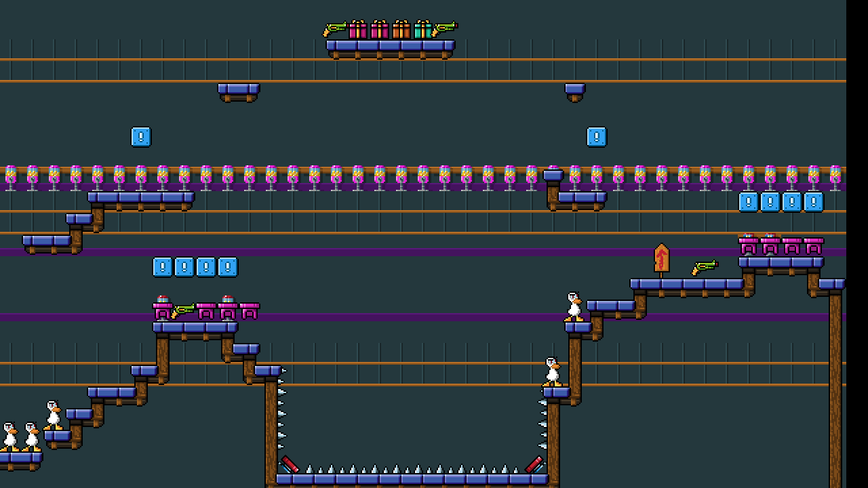Hit the first block in left four-block exclamation row
Image resolution: width=868 pixels, height=488 pixels.
(x=163, y=267)
